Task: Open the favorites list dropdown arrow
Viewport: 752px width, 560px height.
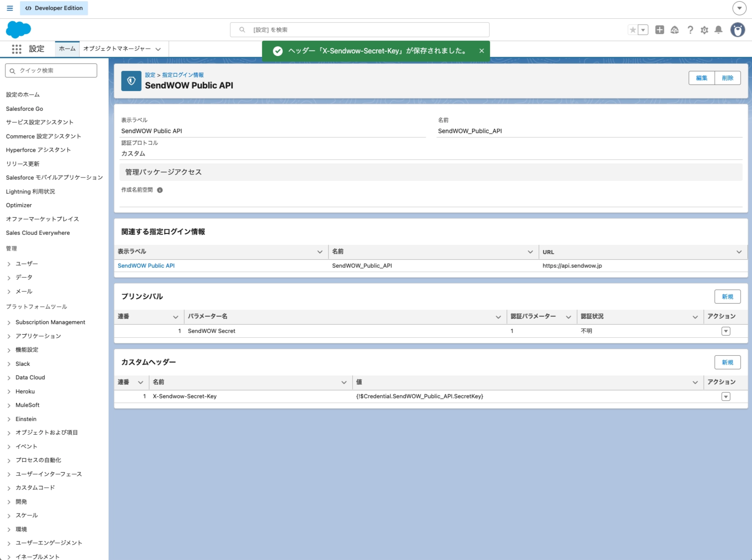Action: coord(643,30)
